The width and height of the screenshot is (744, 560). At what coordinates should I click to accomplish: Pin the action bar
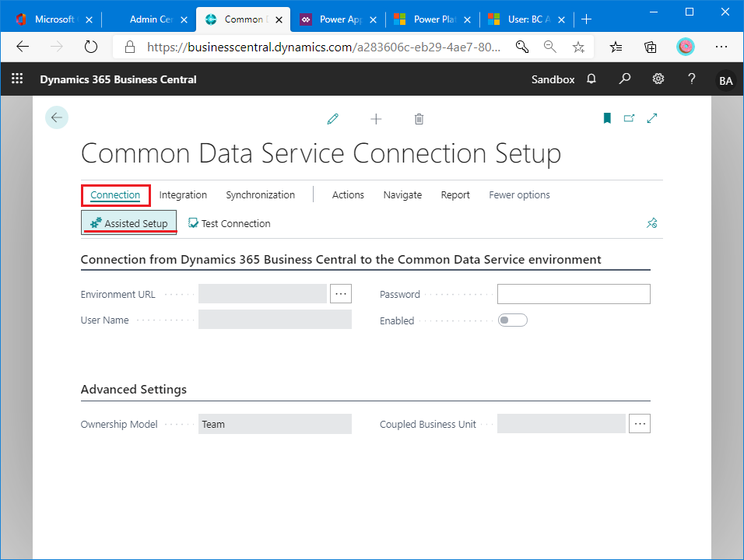click(652, 223)
